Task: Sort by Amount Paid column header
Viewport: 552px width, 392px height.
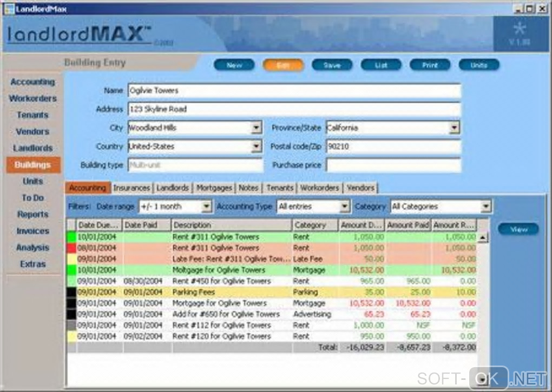Action: (408, 225)
